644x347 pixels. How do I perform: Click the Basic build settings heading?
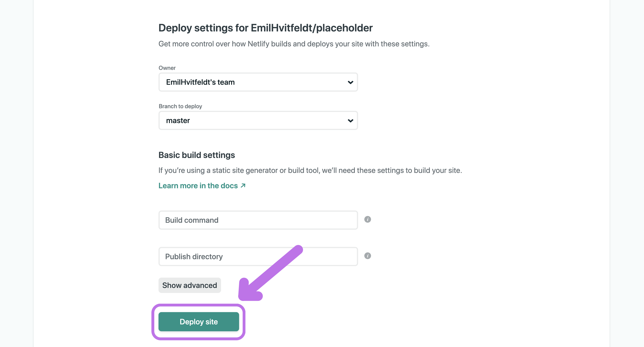(x=197, y=155)
